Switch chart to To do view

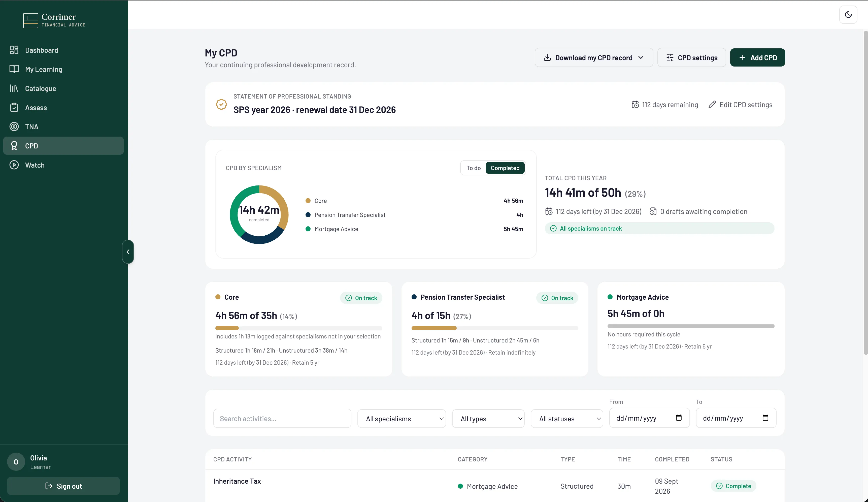click(474, 168)
